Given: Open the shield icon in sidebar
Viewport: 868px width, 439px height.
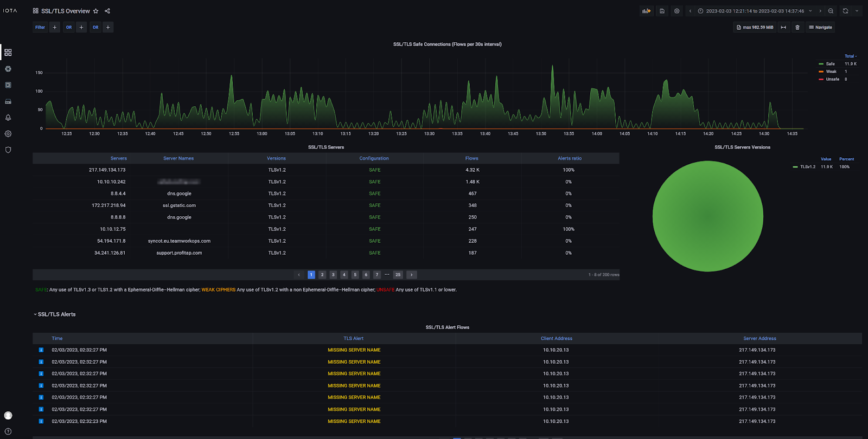Looking at the screenshot, I should [x=8, y=150].
